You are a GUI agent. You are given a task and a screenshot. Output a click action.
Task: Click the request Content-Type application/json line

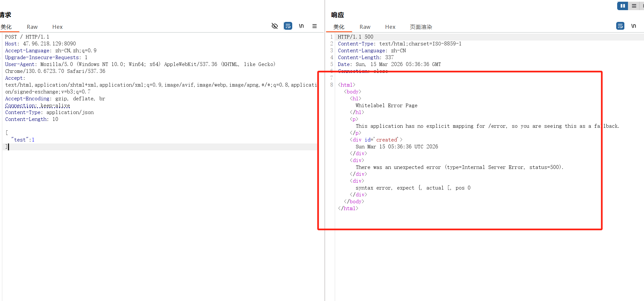tap(49, 112)
